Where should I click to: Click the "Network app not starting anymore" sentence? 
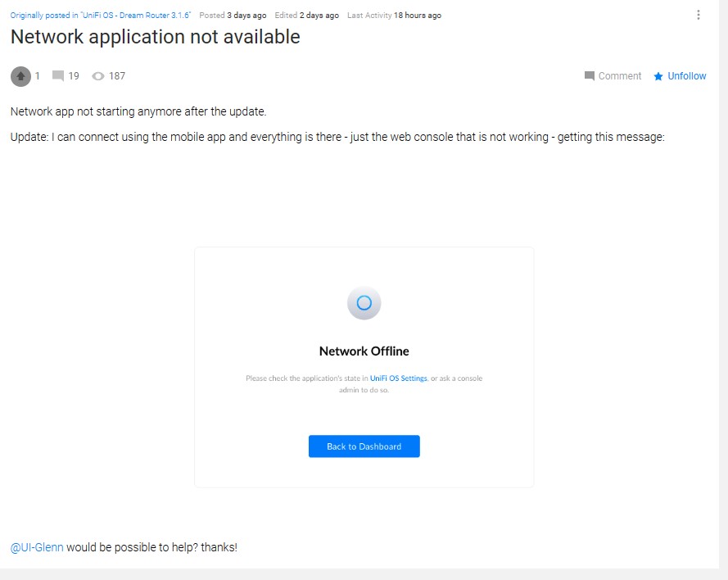click(138, 112)
